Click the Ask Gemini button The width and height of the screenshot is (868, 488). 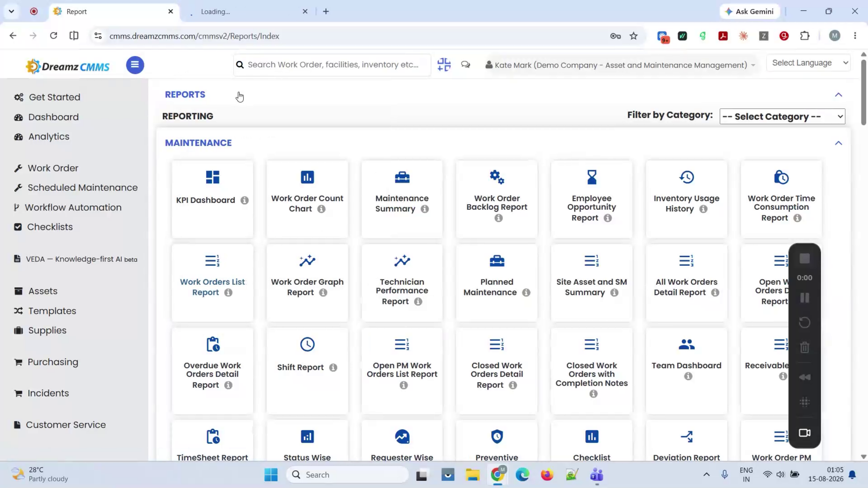[749, 12]
